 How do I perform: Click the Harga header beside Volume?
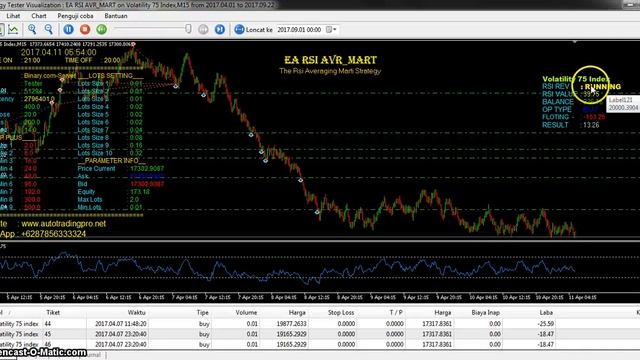[x=297, y=312]
